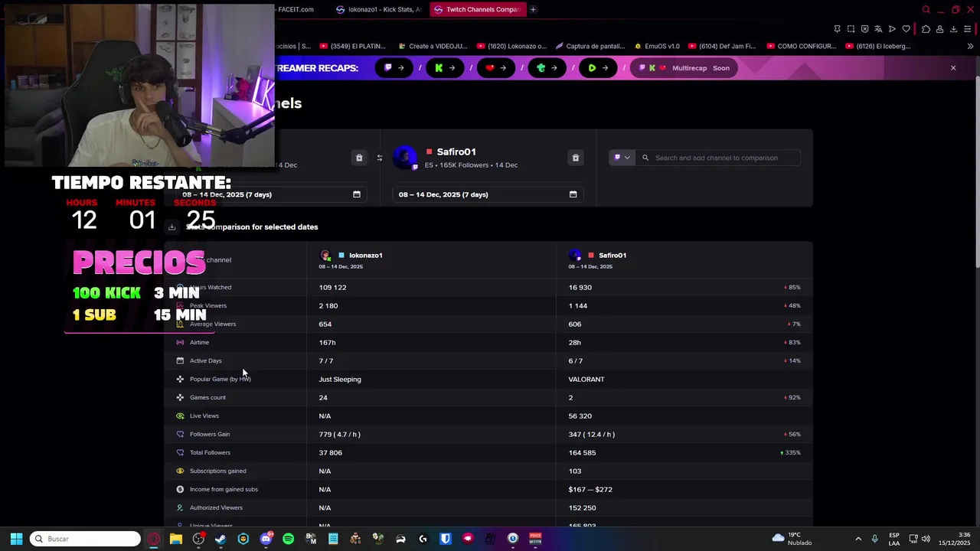Show more bookmarks with chevron
The width and height of the screenshot is (980, 551).
(970, 46)
